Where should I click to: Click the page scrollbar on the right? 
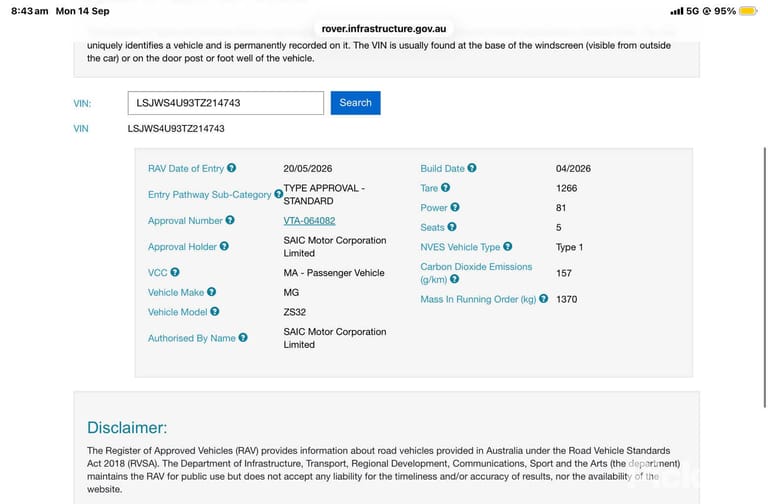point(765,277)
